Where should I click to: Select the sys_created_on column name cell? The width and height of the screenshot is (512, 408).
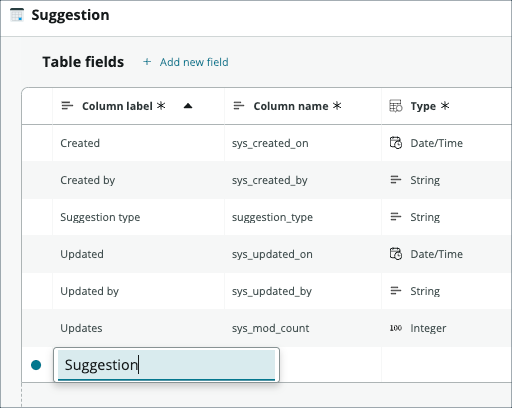pos(303,143)
